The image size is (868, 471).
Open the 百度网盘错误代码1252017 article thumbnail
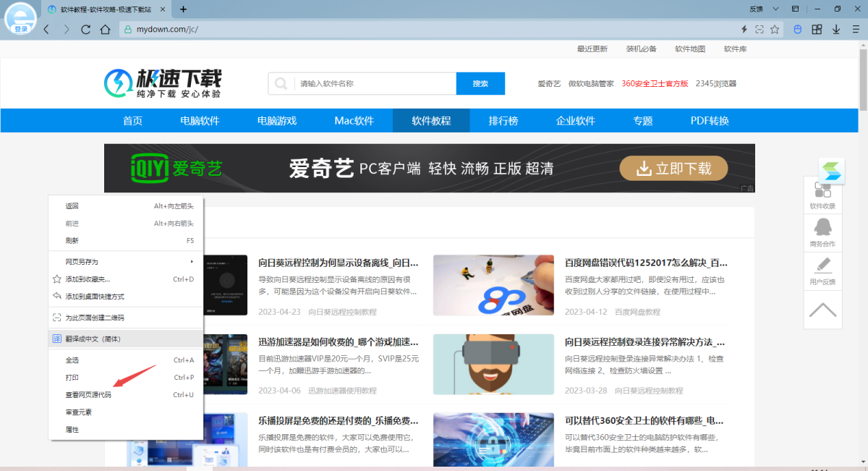(493, 285)
